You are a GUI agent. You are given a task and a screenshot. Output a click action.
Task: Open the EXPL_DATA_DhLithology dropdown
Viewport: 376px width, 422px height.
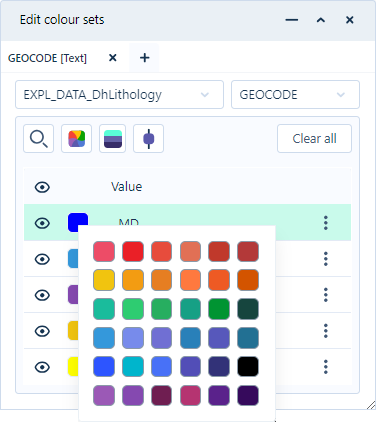coord(119,95)
